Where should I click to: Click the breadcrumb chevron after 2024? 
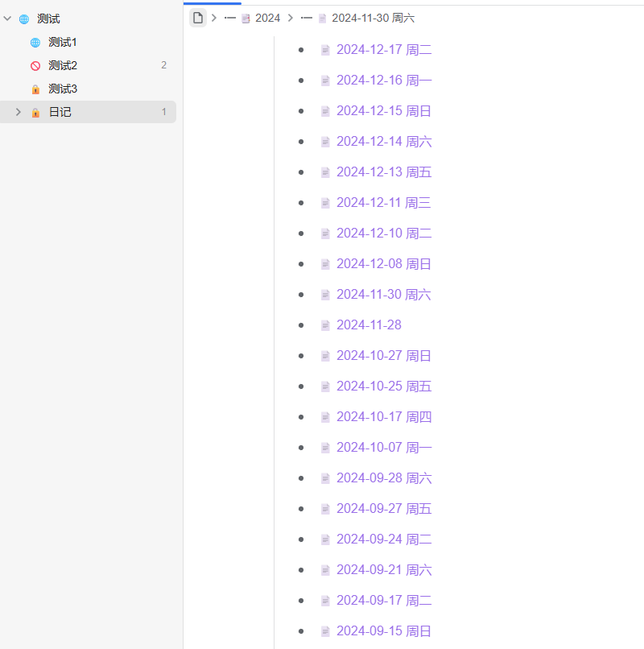coord(291,19)
